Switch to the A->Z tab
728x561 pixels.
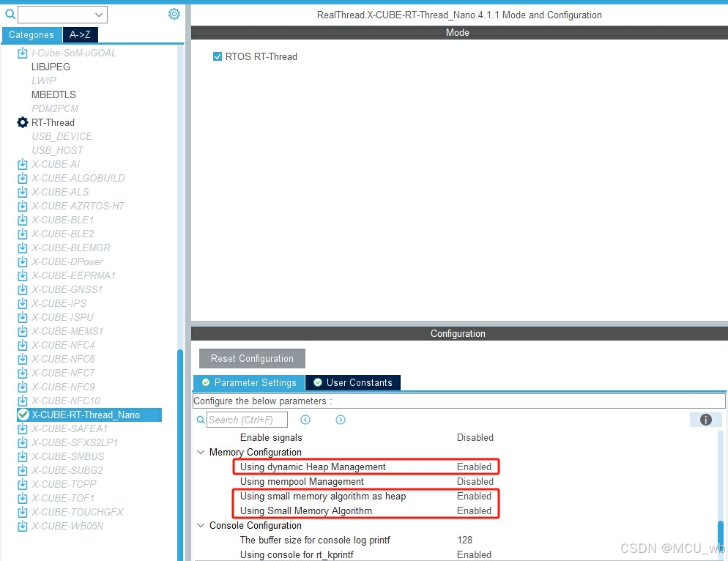click(x=80, y=35)
